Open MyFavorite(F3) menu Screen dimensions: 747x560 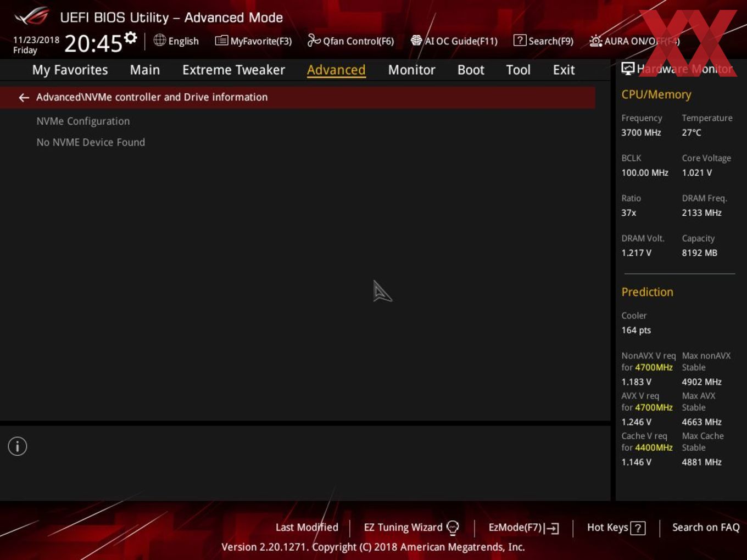pyautogui.click(x=261, y=41)
